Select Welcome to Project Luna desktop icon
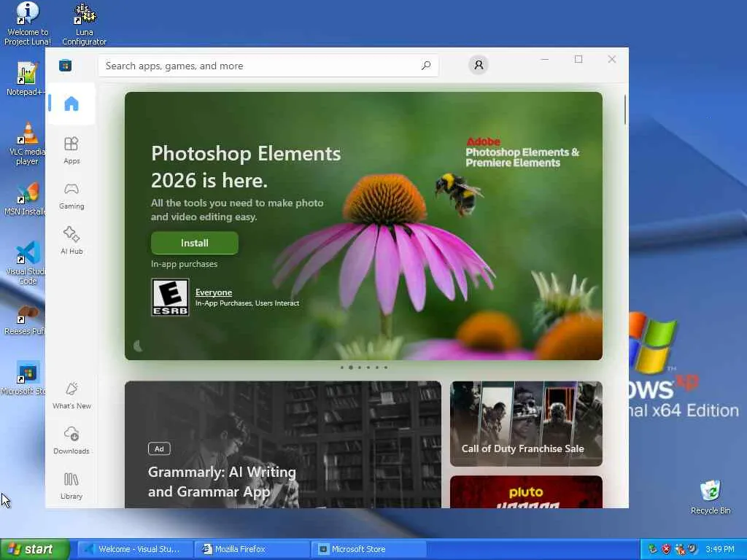Screen dimensions: 747x560 tap(28, 23)
